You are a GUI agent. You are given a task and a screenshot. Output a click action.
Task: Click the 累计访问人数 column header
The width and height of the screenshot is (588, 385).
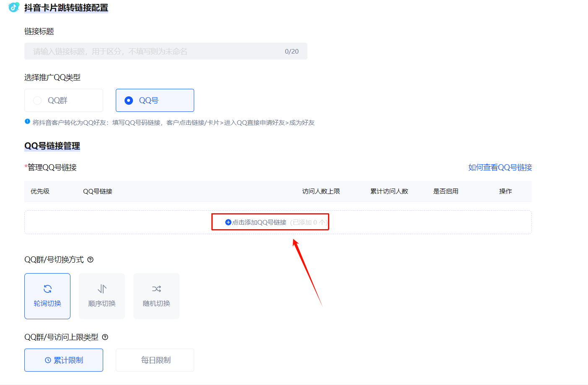389,191
